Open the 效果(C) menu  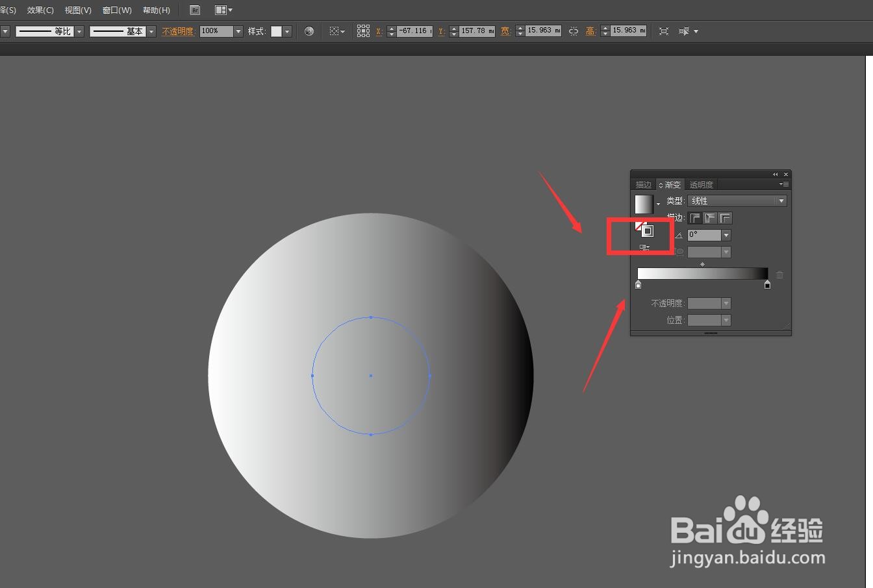pos(40,10)
